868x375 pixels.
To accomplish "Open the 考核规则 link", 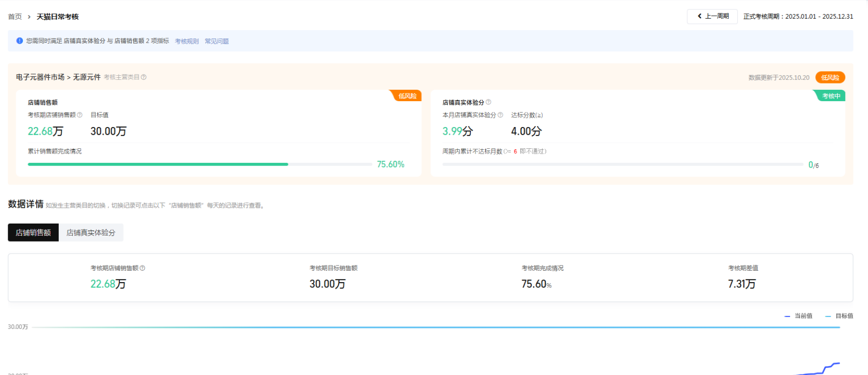I will click(186, 41).
